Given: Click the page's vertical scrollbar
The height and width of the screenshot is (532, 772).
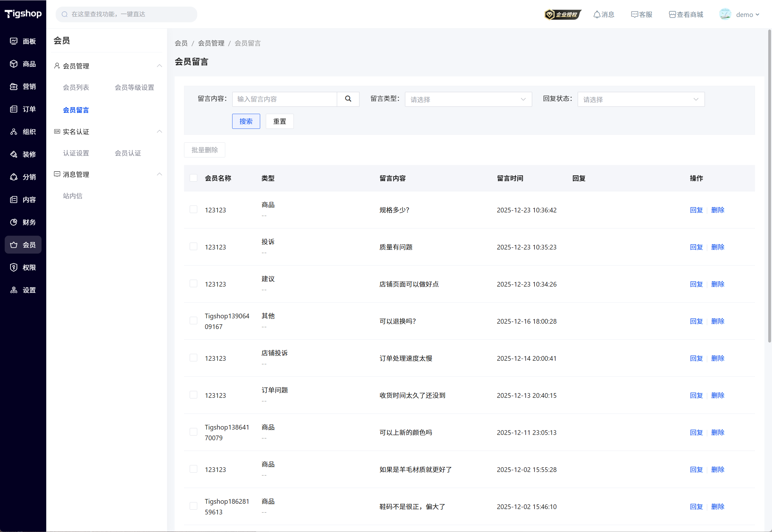Looking at the screenshot, I should (769, 187).
